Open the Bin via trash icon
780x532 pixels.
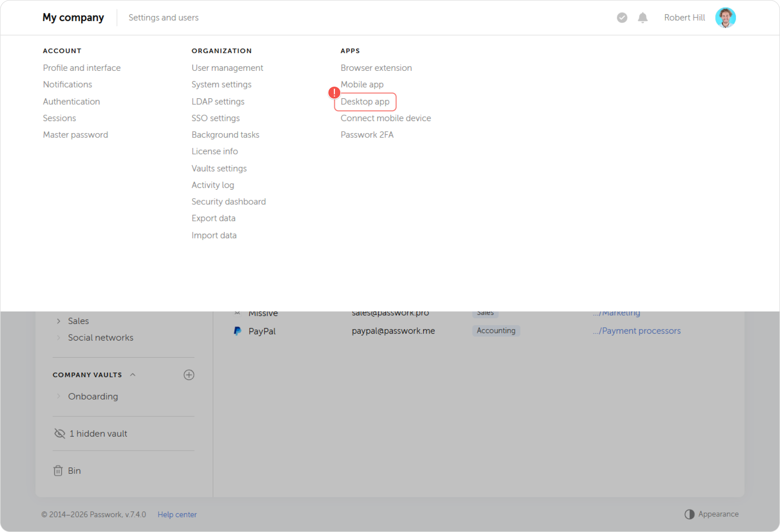58,470
